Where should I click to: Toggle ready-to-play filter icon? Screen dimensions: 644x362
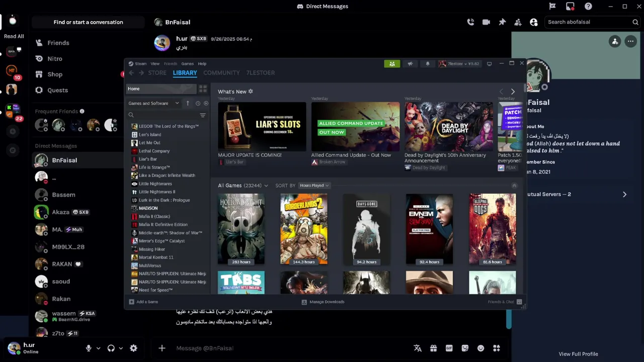pos(206,104)
